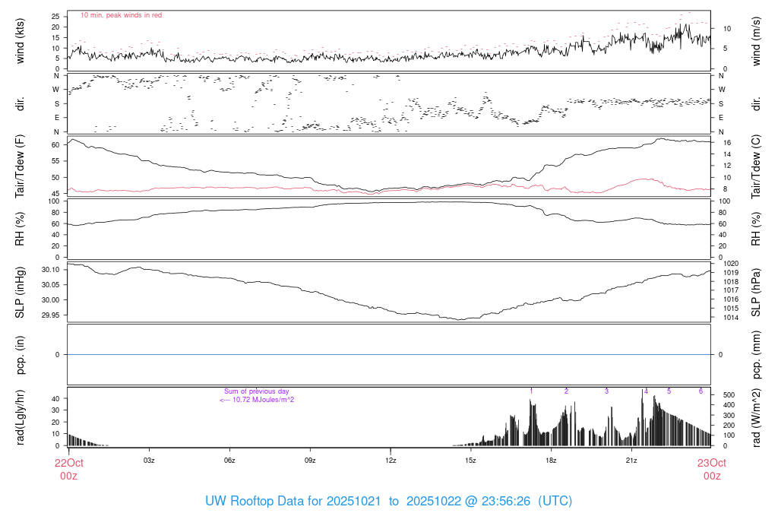Viewport: 778px width, 532px height.
Task: Select the 18z time axis marker
Action: click(551, 461)
